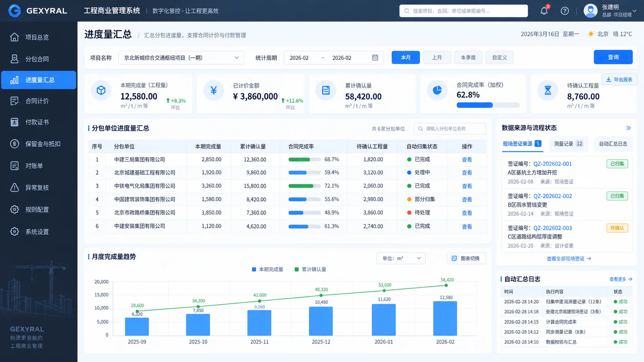Screen dimensions: 644x362
Task: Click 中铁电气化局 72.1% progress bar
Action: pyautogui.click(x=304, y=186)
